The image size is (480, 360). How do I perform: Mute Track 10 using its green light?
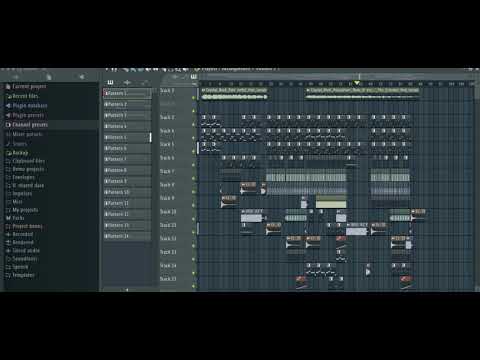tap(194, 219)
